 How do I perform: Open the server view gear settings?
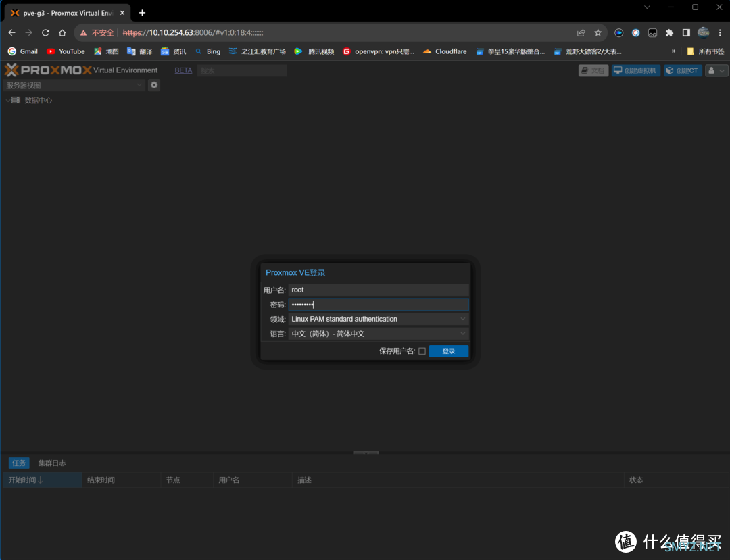point(154,85)
